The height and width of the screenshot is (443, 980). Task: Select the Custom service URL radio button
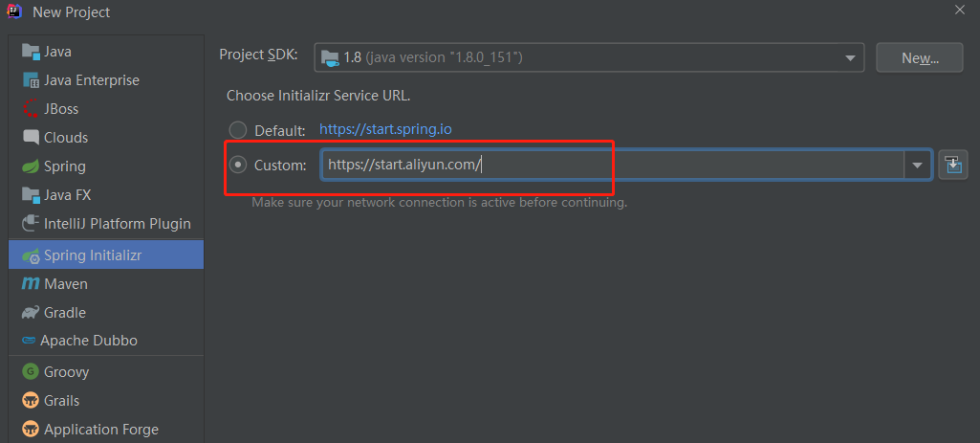[x=237, y=166]
